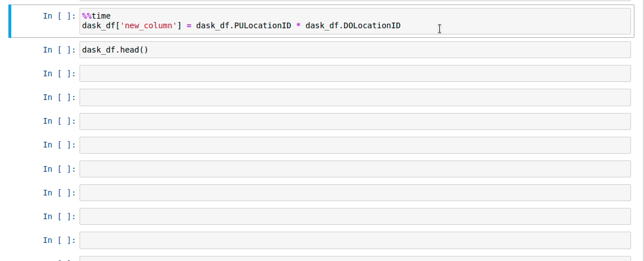Click dask_df.DOLocationID in the code
Viewport: 644px width, 261px height.
[353, 25]
